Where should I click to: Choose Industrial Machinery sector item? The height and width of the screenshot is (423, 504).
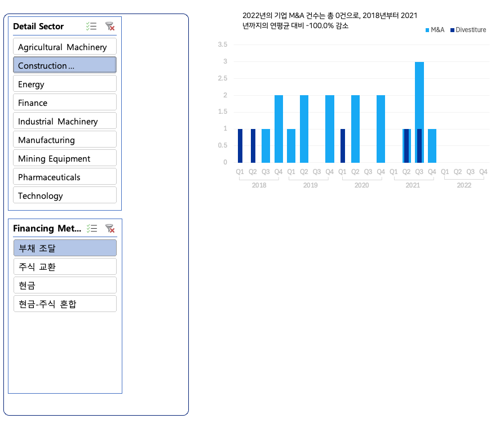pyautogui.click(x=65, y=121)
